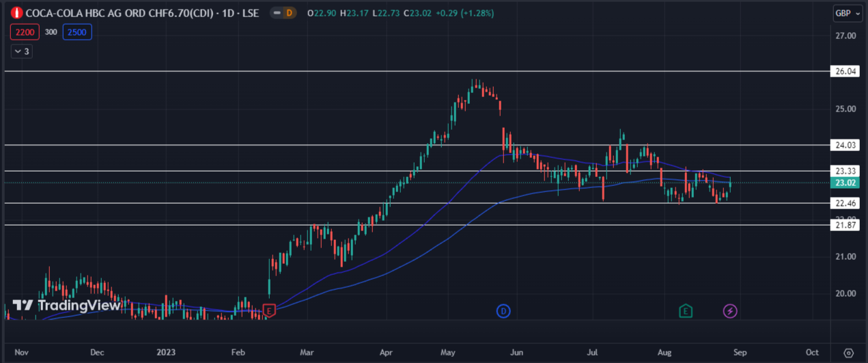Click the 2023 label on time axis
Viewport: 868px width, 363px height.
[x=166, y=353]
